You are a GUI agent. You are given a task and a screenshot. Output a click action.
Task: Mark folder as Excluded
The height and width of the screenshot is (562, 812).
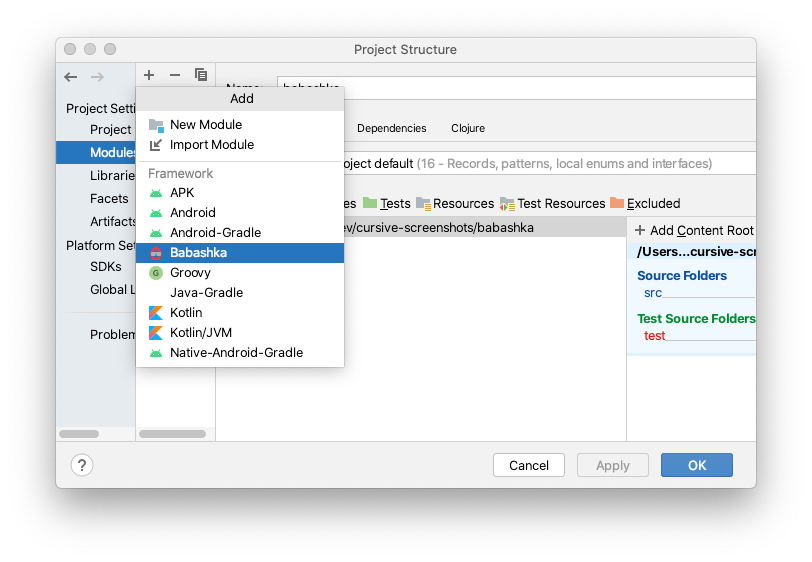coord(645,204)
